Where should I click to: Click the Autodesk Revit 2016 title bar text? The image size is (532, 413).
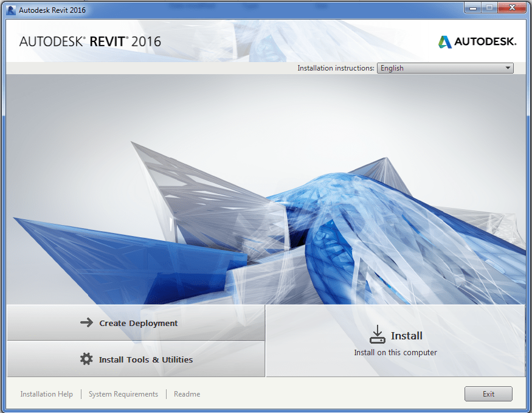pyautogui.click(x=52, y=9)
